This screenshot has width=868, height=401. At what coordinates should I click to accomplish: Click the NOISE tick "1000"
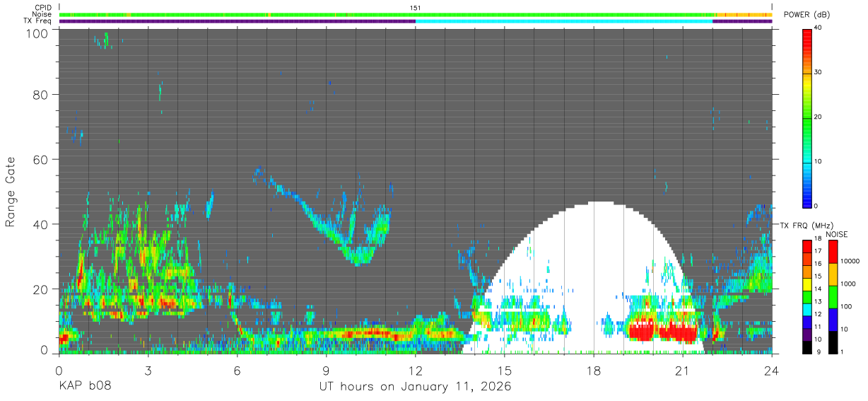tap(849, 284)
